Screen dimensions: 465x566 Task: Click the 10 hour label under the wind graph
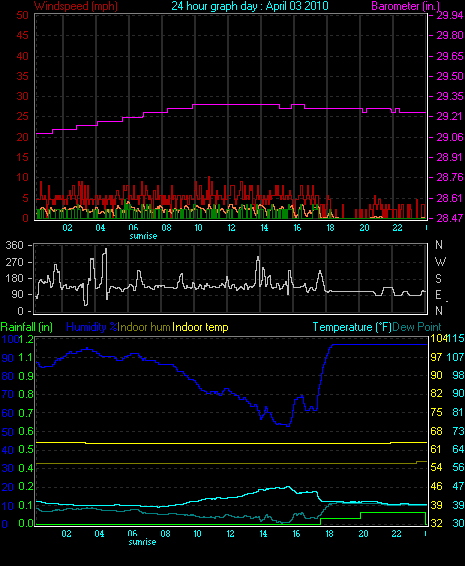199,228
